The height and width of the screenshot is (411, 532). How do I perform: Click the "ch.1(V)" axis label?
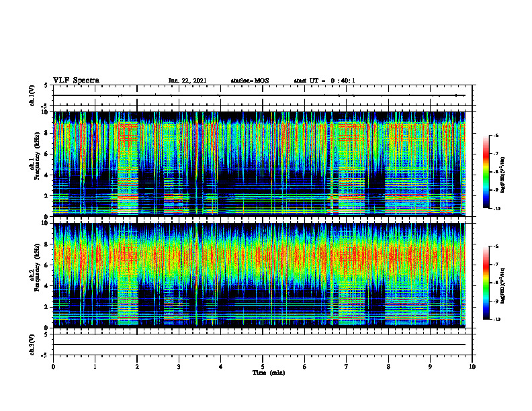pyautogui.click(x=32, y=95)
